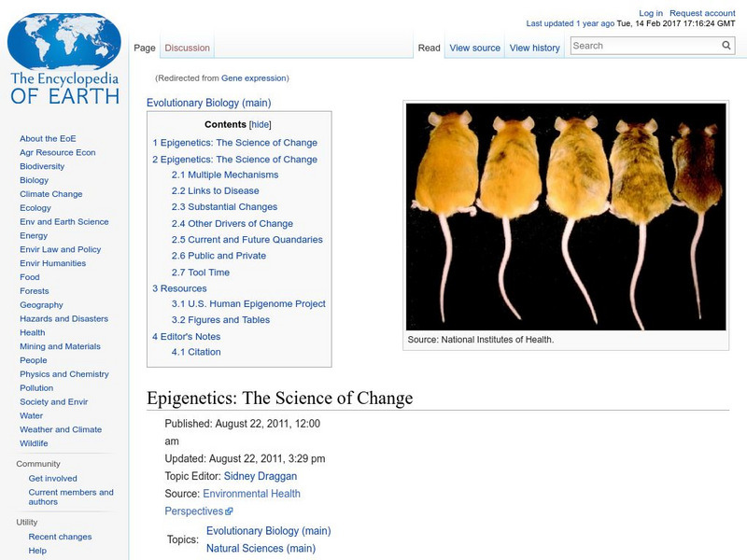Screen dimensions: 747x560
Task: Open the Gene expression redirect link
Action: pos(253,78)
